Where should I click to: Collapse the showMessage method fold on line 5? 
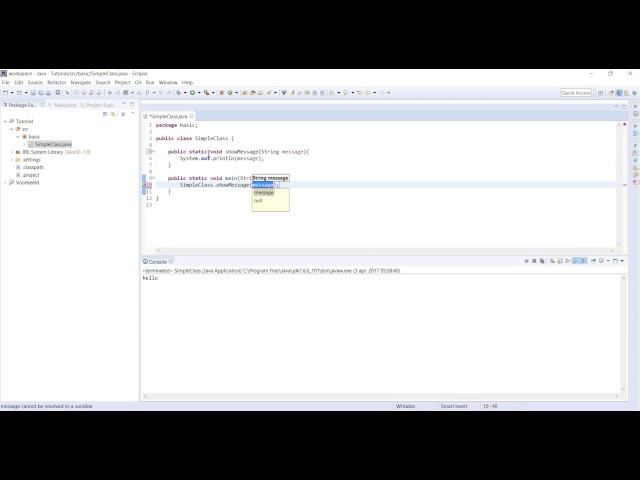[x=153, y=151]
